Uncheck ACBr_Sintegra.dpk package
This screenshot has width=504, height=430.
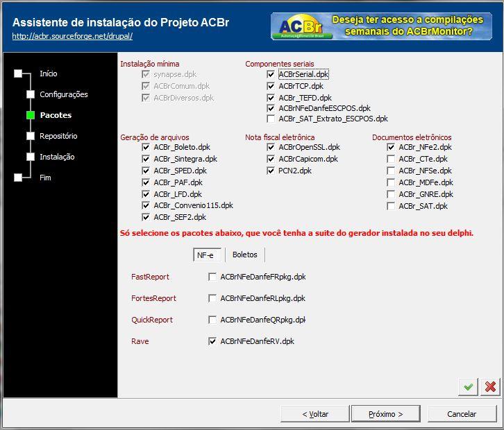point(146,159)
